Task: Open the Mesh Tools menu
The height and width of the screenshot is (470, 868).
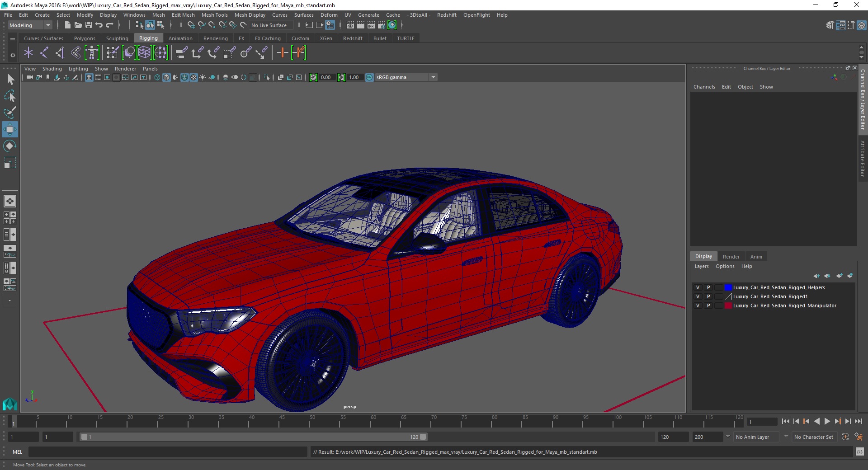Action: pos(215,15)
